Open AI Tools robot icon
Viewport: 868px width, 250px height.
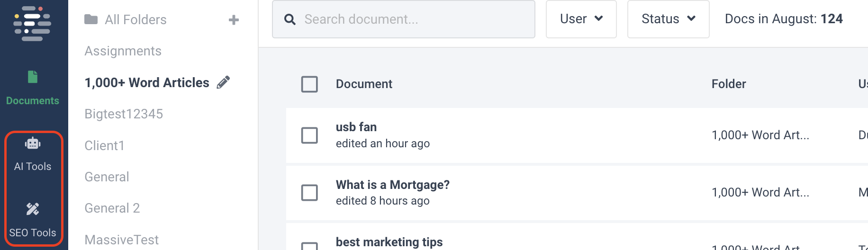click(x=33, y=143)
